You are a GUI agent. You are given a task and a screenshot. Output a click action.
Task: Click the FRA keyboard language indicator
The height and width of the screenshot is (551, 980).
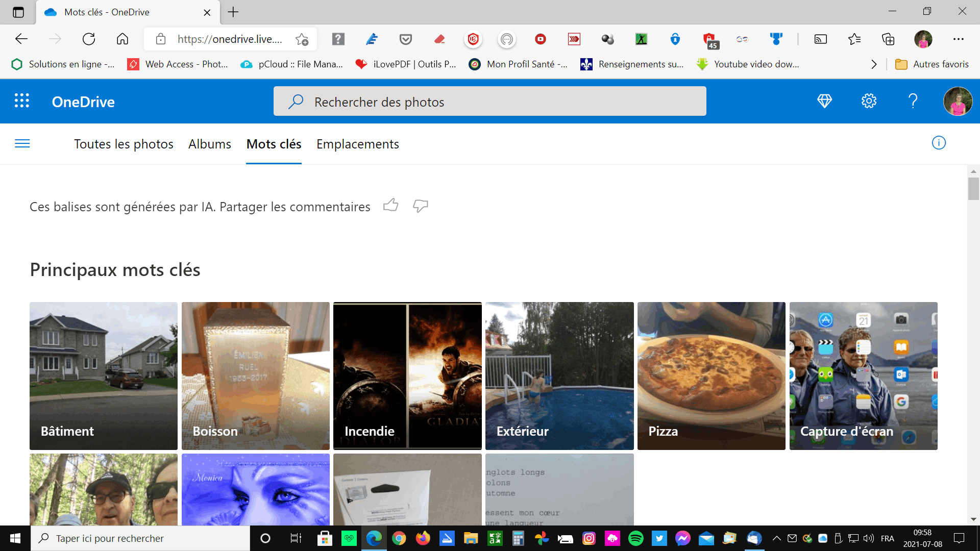(888, 538)
